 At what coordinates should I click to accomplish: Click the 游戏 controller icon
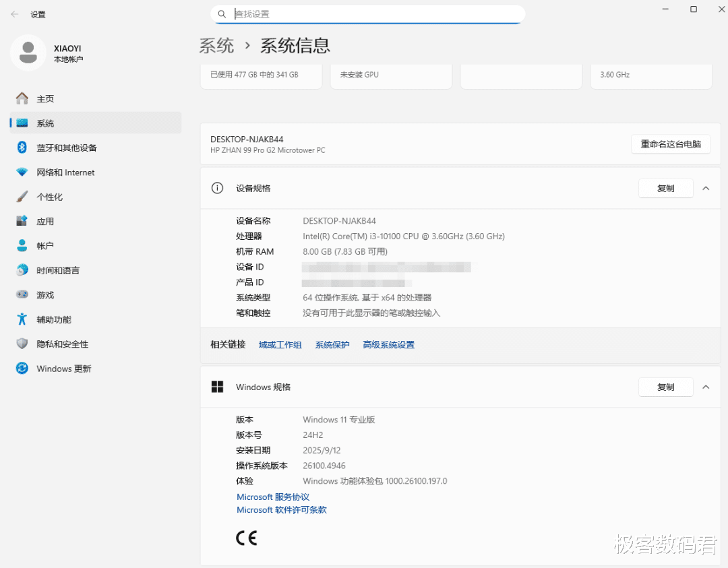click(22, 294)
